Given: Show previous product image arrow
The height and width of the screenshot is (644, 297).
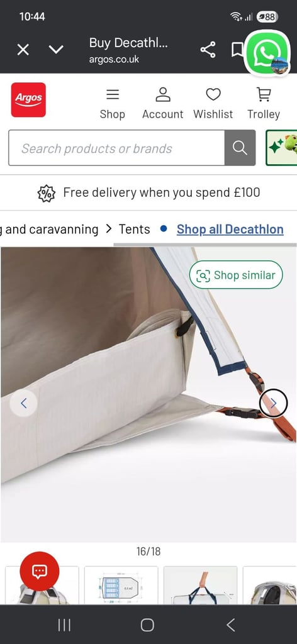Looking at the screenshot, I should pyautogui.click(x=23, y=403).
